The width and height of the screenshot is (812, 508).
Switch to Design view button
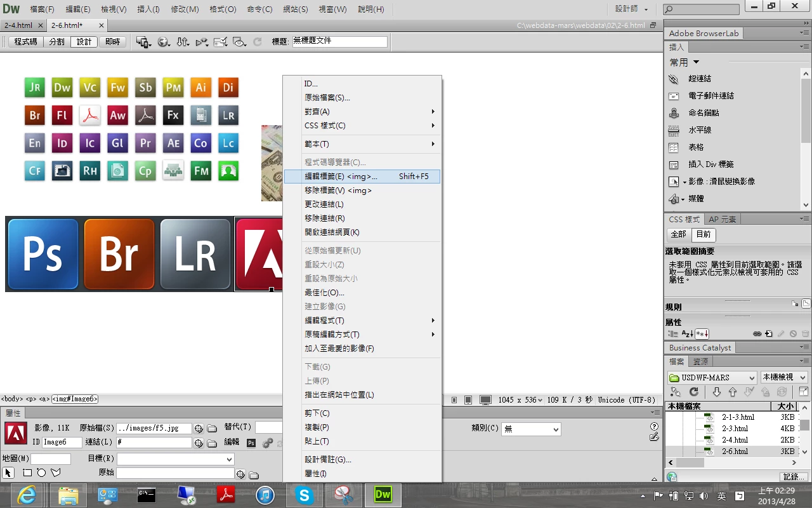[x=84, y=42]
